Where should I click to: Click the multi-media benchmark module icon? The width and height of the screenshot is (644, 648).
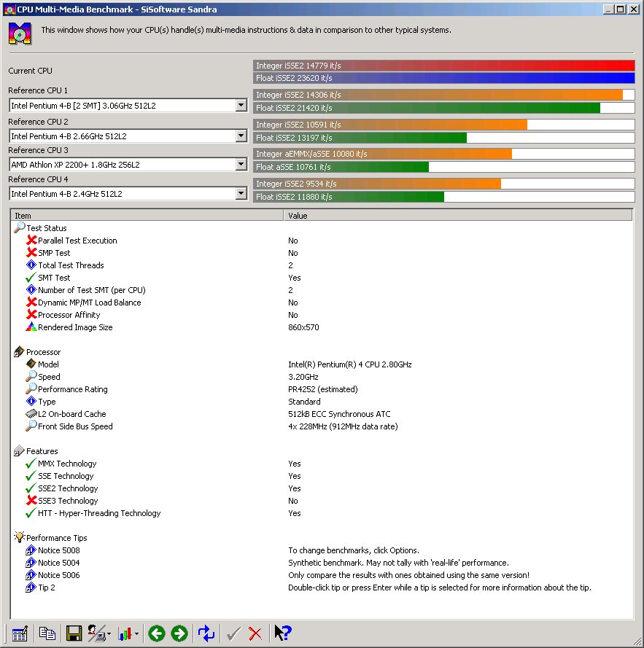(x=20, y=34)
